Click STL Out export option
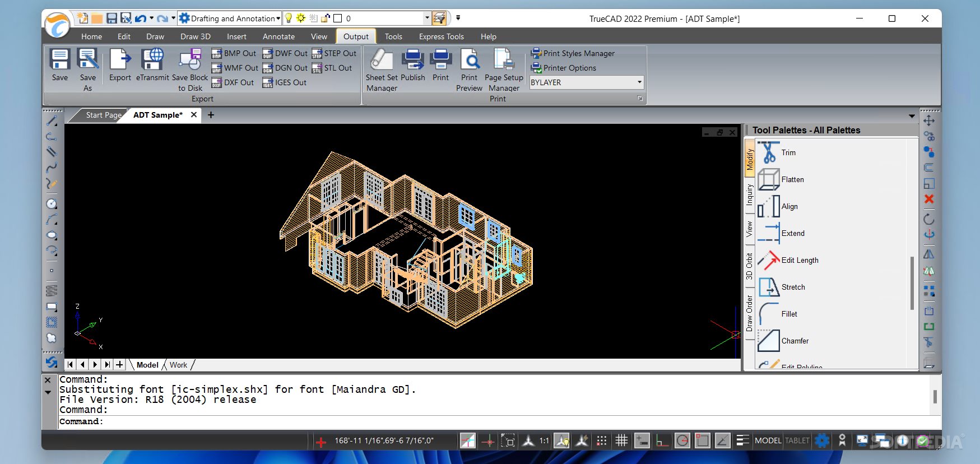 click(x=332, y=68)
